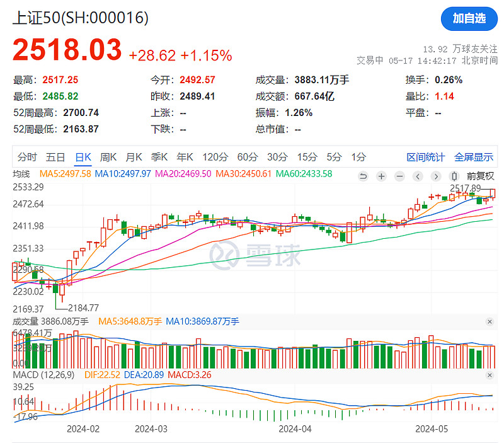Click the 2184.77 low price marker

pos(83,308)
